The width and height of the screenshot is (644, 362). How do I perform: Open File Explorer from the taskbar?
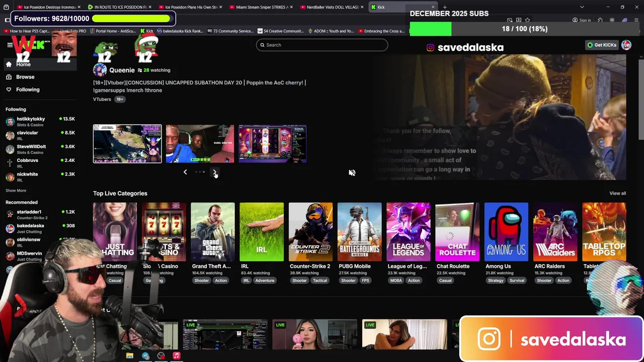coord(130,356)
